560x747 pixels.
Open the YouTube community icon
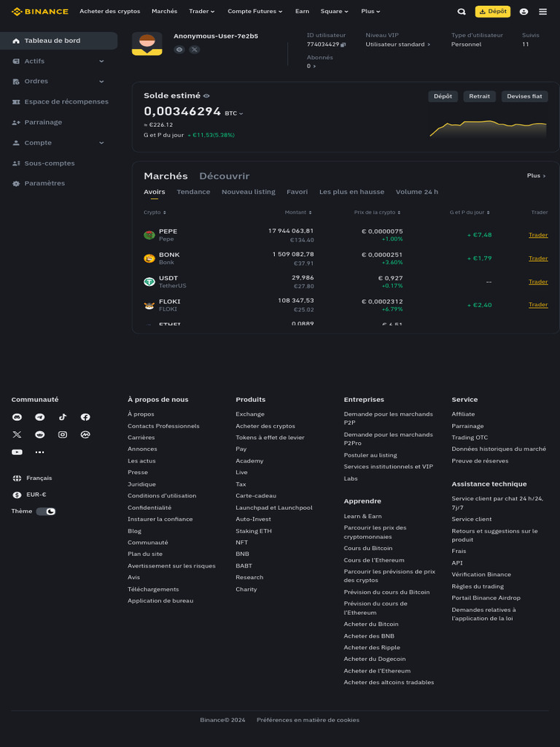(17, 452)
